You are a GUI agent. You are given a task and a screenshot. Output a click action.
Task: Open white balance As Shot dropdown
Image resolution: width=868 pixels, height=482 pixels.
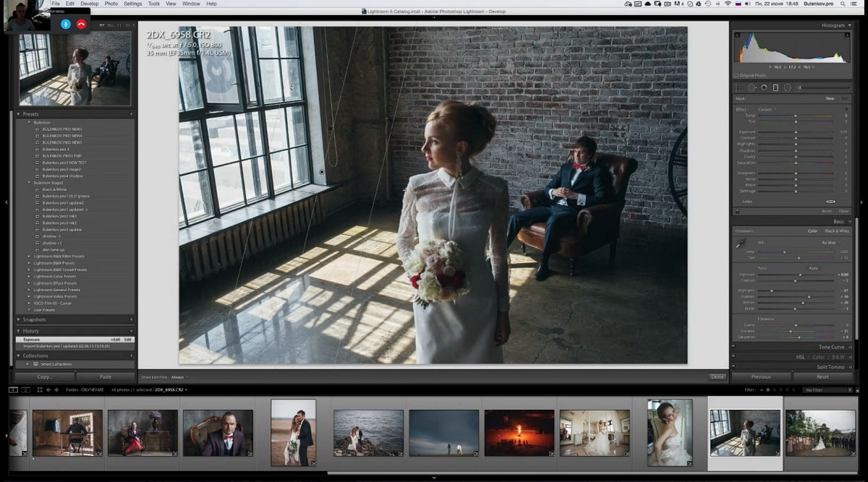830,242
